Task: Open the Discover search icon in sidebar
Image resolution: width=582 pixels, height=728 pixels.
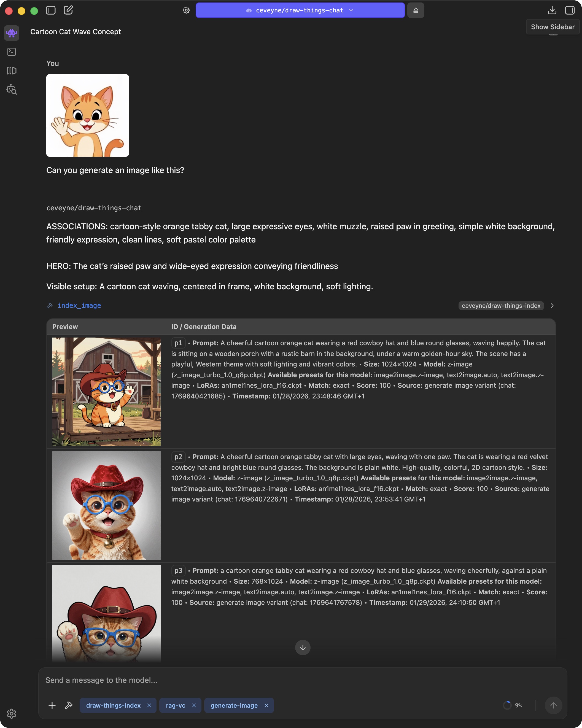Action: [x=12, y=90]
